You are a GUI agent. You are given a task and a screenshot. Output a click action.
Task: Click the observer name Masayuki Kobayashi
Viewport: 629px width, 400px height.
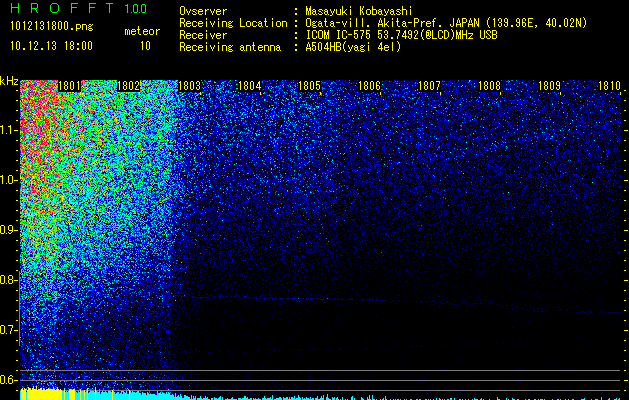(x=359, y=11)
